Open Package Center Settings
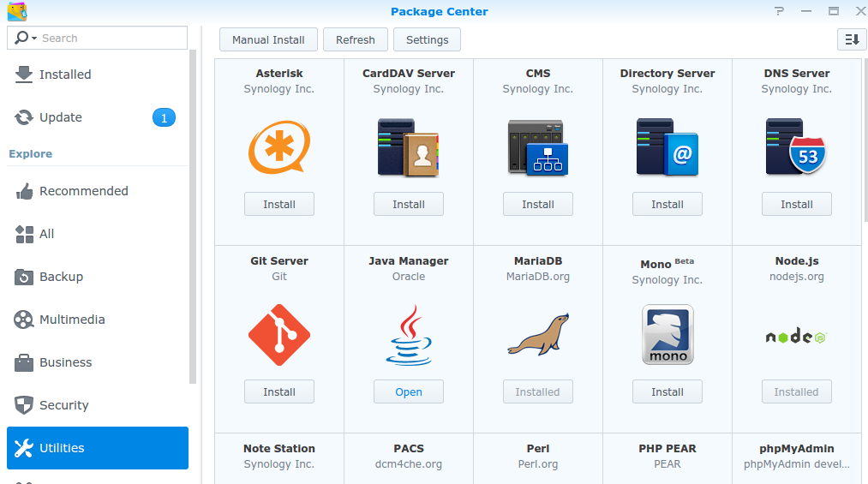The width and height of the screenshot is (868, 484). point(427,39)
